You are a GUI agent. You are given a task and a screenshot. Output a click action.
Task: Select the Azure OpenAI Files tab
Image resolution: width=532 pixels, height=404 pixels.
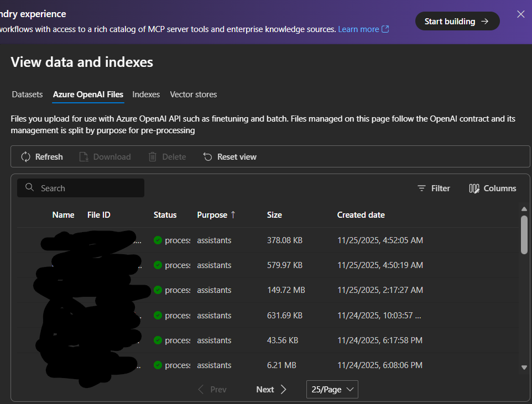88,95
